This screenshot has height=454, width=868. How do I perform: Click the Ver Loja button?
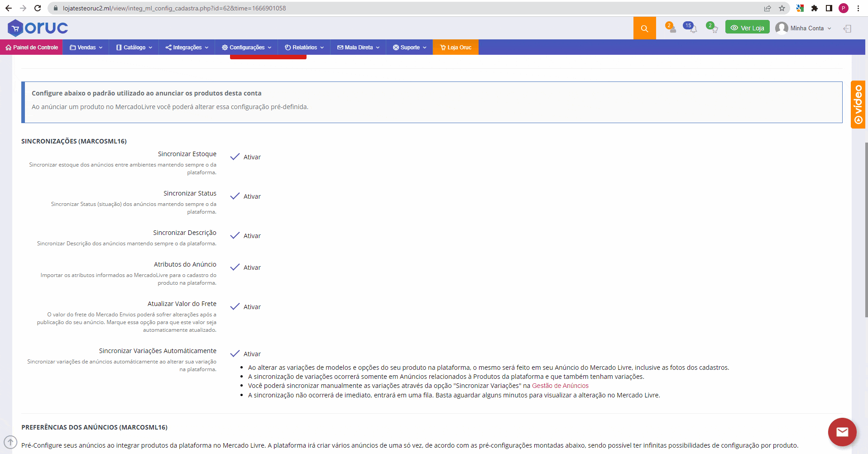pyautogui.click(x=747, y=27)
